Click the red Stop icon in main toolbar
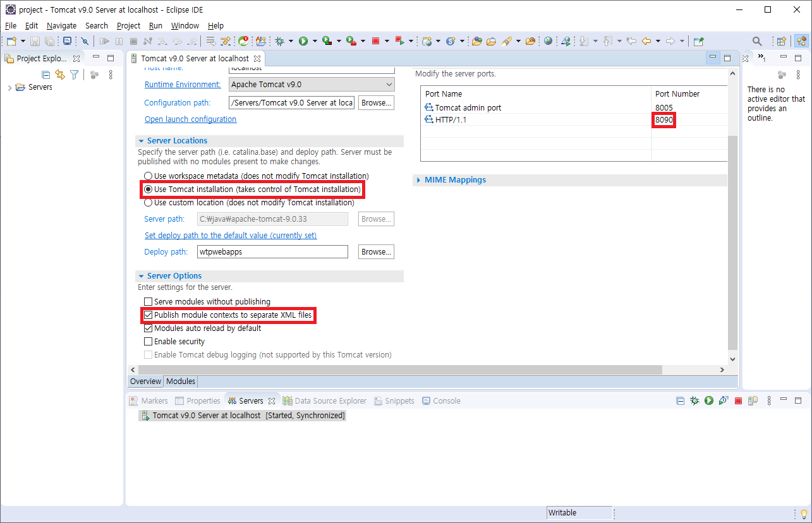Image resolution: width=812 pixels, height=523 pixels. tap(375, 41)
